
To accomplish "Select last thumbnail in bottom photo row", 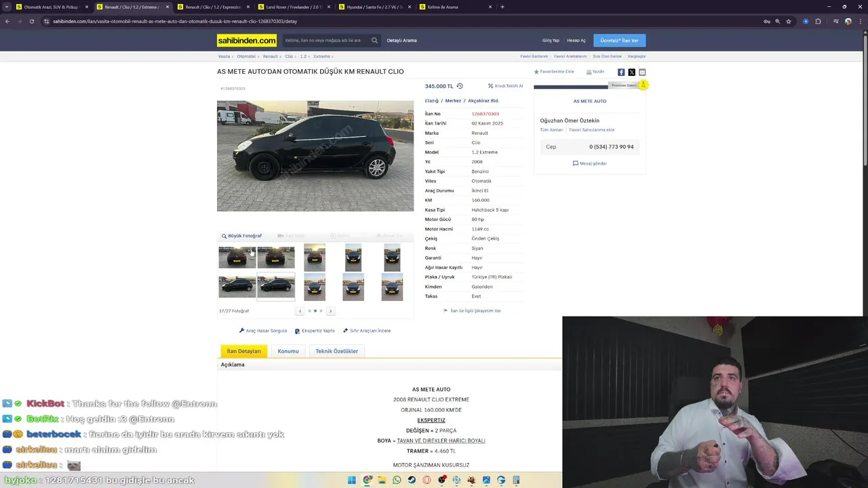I will pyautogui.click(x=392, y=286).
